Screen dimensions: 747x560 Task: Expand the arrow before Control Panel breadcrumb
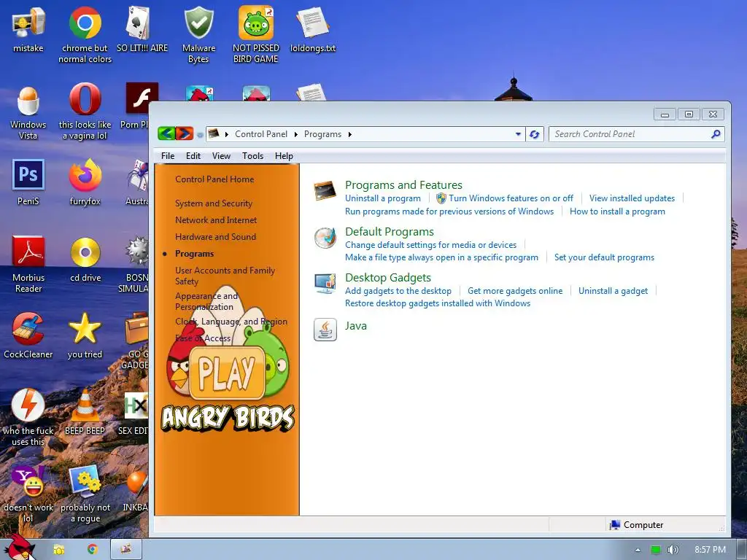coord(227,134)
